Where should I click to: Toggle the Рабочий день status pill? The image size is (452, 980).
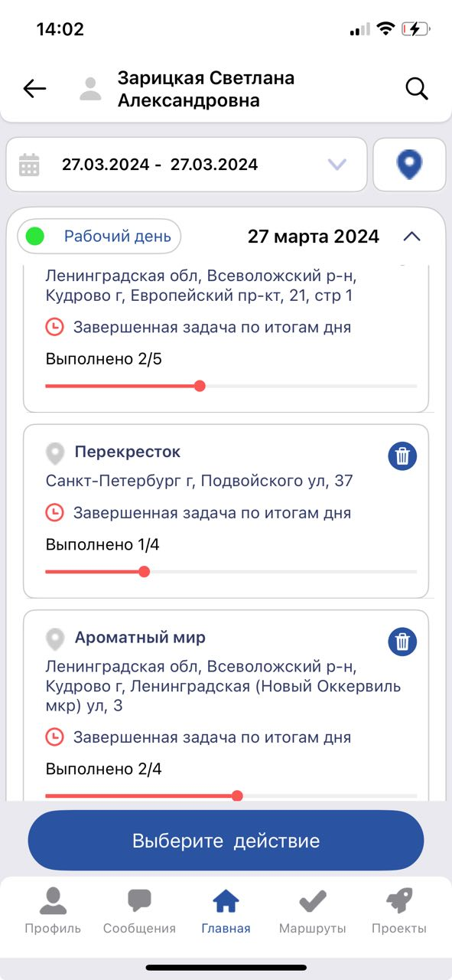click(x=99, y=237)
